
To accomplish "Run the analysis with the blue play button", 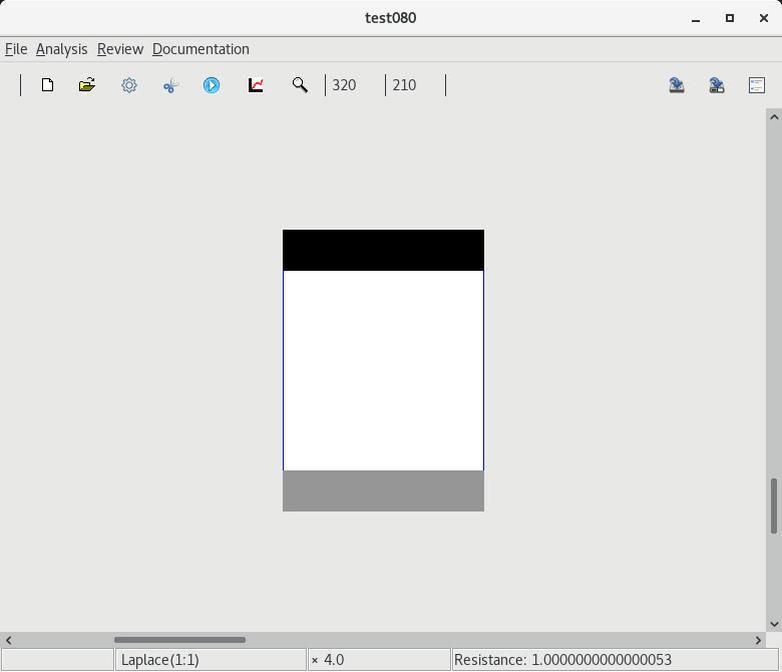I will (212, 85).
